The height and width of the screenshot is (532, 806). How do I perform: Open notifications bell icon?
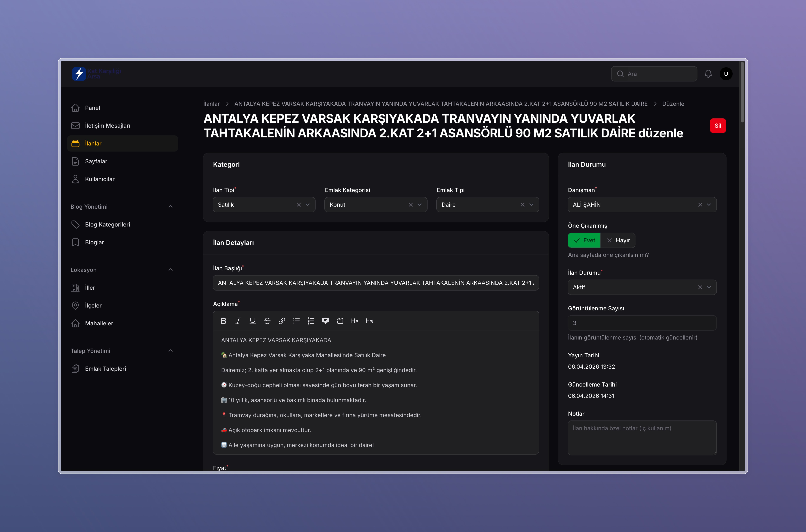pyautogui.click(x=708, y=74)
